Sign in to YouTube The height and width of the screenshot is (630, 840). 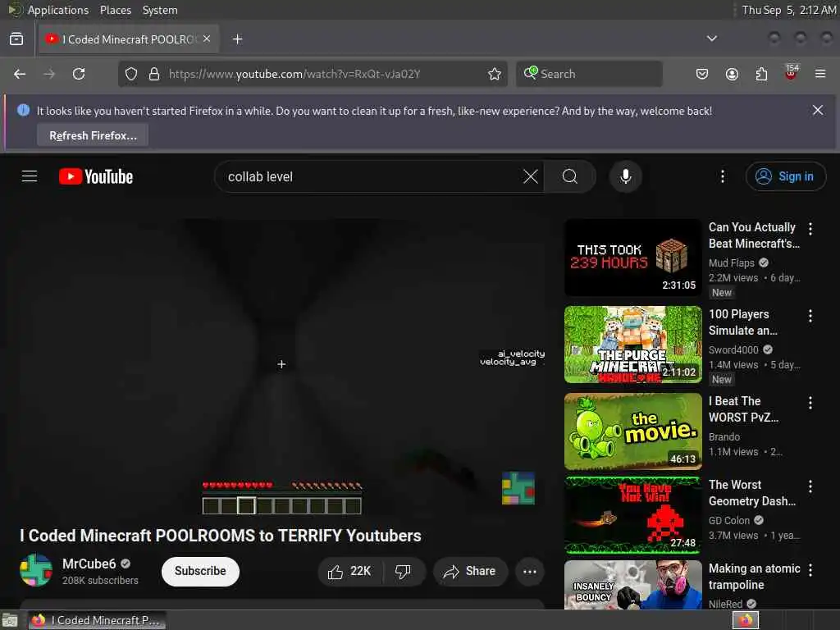pos(785,176)
